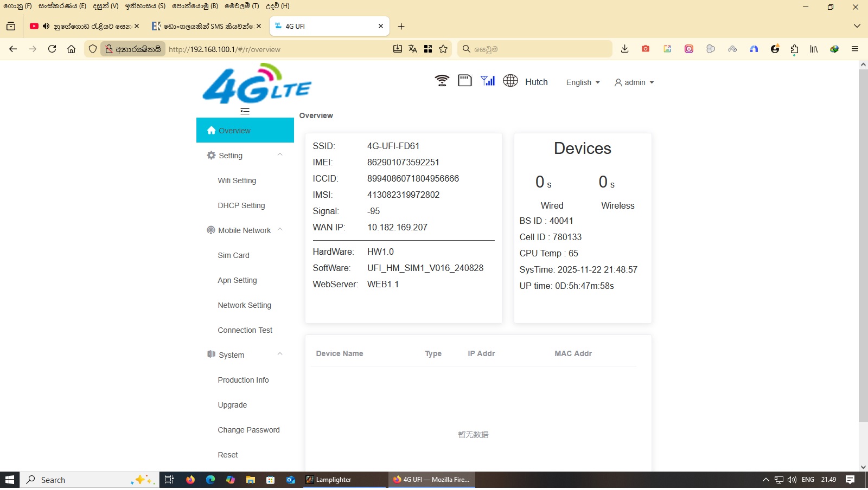
Task: Open Network Setting page
Action: [x=245, y=305]
